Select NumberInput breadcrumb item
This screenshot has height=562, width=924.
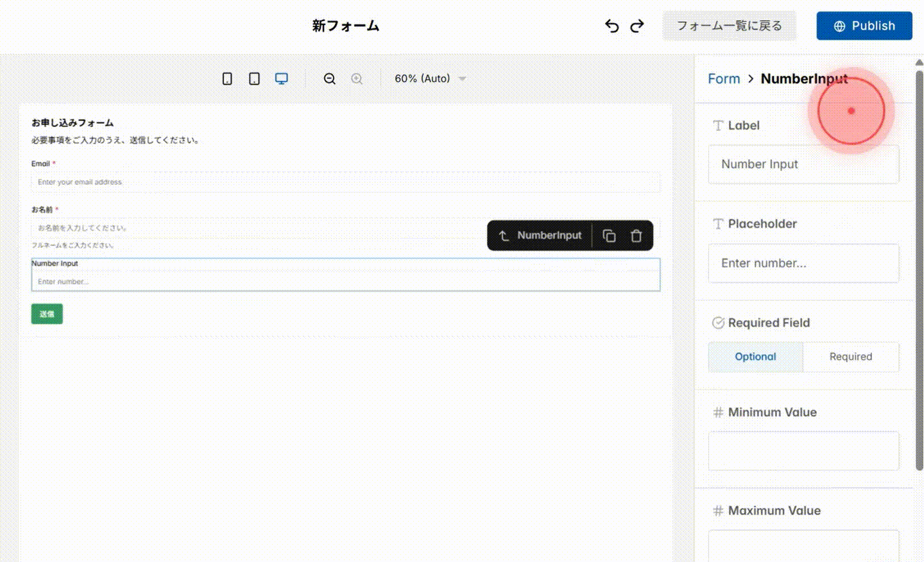point(804,78)
